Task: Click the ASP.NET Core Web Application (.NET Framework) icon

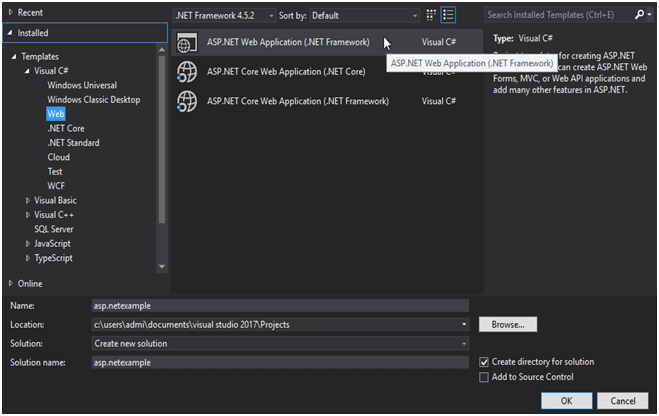Action: tap(187, 100)
